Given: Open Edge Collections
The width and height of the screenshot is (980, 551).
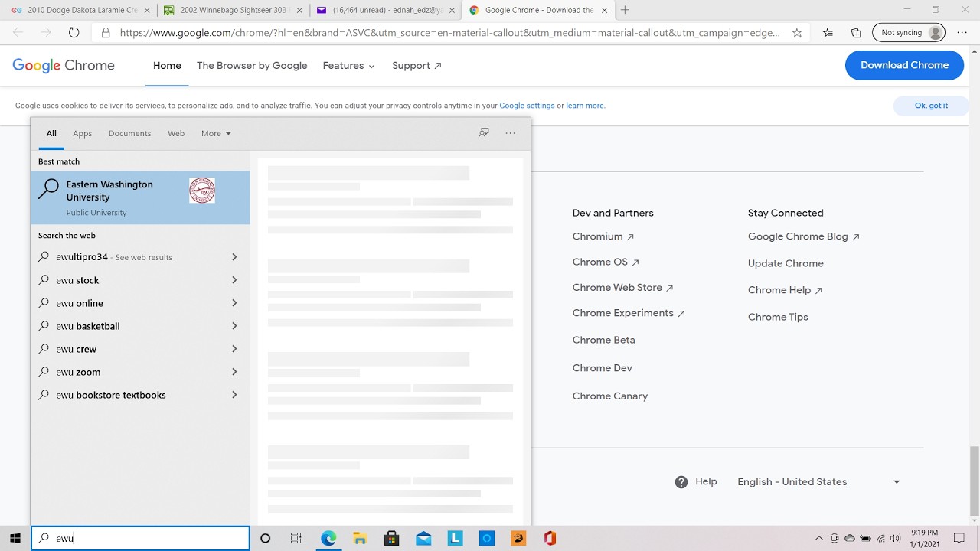Looking at the screenshot, I should pyautogui.click(x=856, y=33).
